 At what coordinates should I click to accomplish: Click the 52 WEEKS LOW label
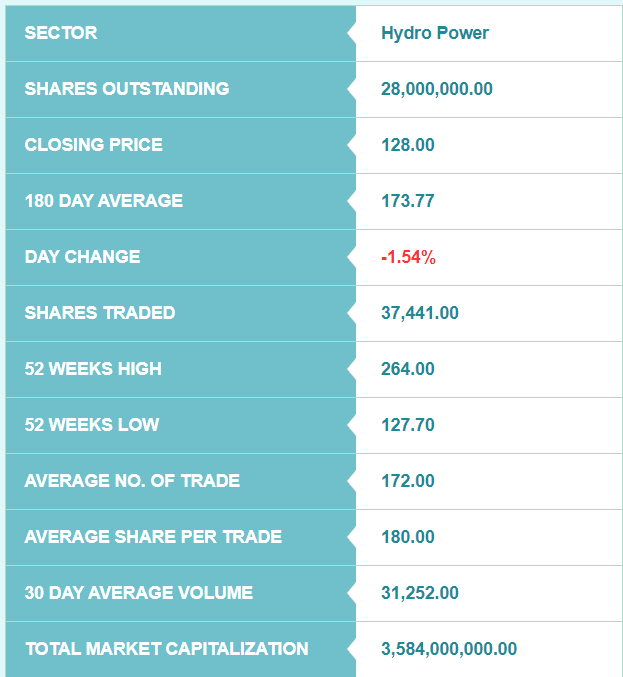(92, 425)
